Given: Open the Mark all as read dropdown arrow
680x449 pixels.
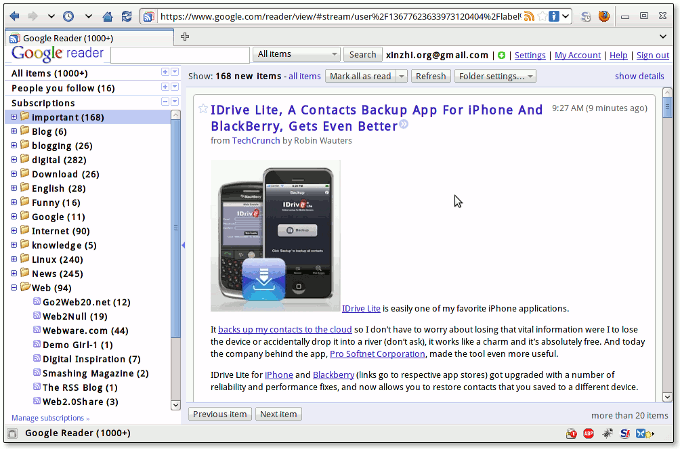Looking at the screenshot, I should (x=402, y=76).
